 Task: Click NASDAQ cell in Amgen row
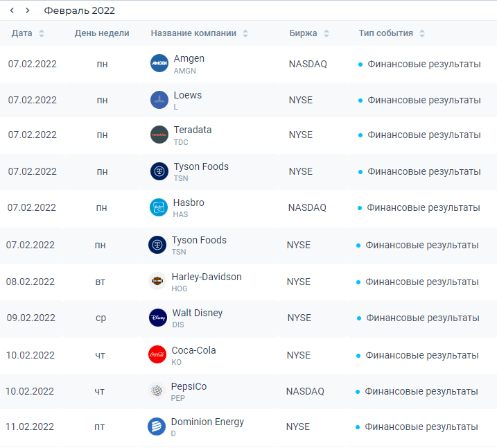tap(308, 64)
